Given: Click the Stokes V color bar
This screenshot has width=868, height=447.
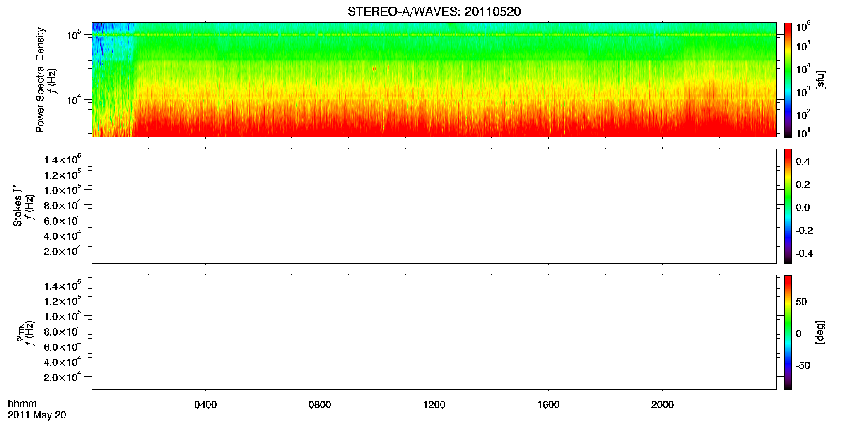Looking at the screenshot, I should point(788,206).
